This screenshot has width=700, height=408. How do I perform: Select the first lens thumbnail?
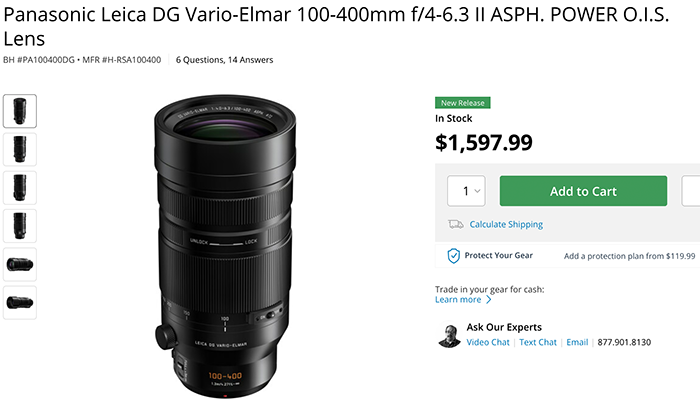click(x=20, y=111)
